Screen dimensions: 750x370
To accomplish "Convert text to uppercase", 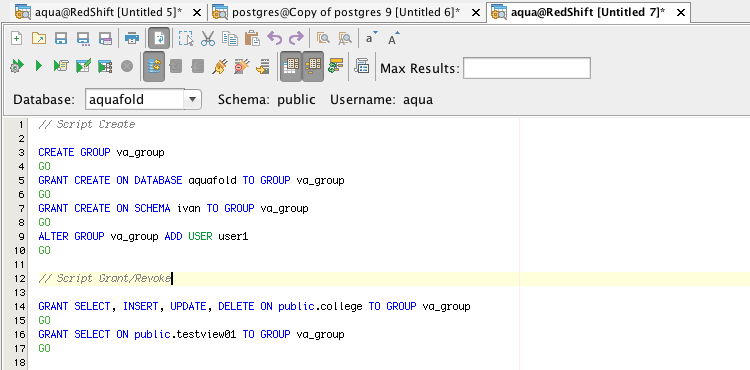I will click(393, 39).
